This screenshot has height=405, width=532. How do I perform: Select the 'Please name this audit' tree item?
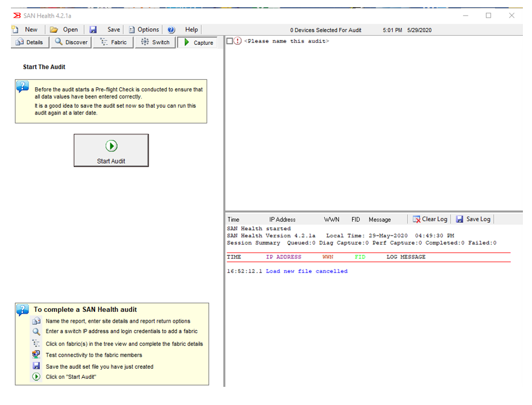(286, 41)
